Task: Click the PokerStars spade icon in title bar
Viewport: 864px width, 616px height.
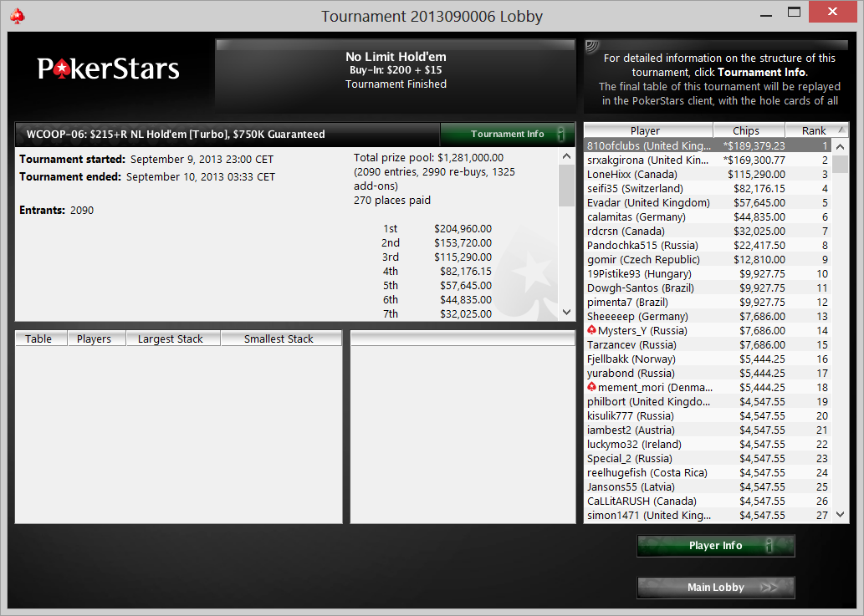Action: point(17,16)
